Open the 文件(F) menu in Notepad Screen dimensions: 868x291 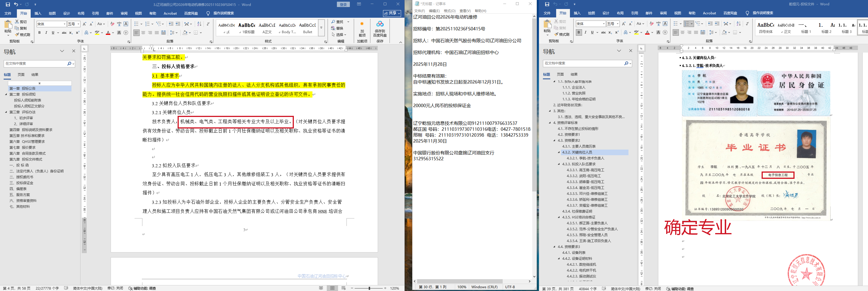(419, 11)
